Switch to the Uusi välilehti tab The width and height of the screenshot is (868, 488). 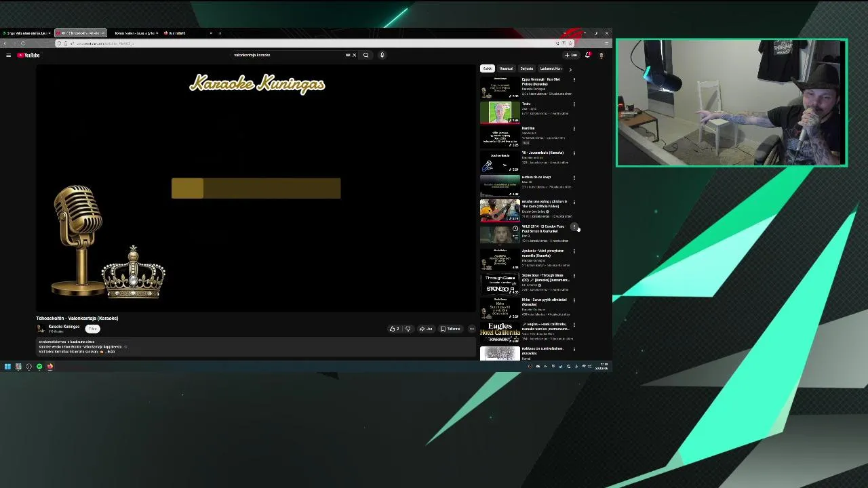[188, 33]
